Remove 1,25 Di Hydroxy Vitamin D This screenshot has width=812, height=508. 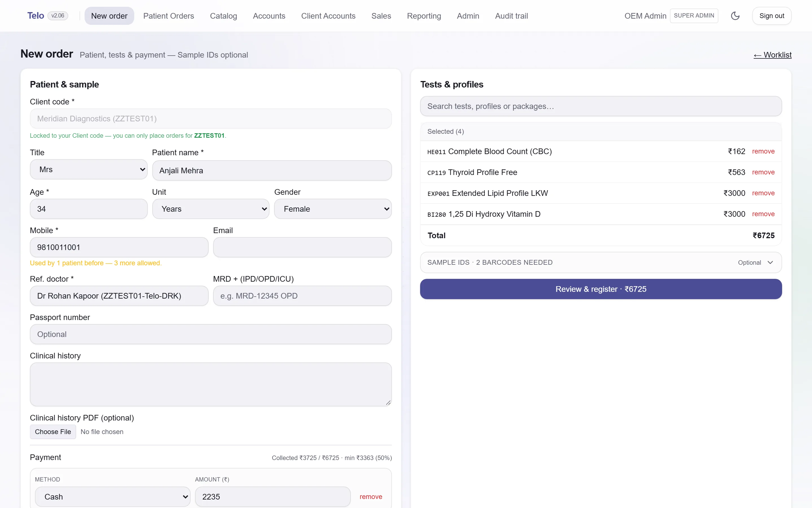click(x=763, y=214)
